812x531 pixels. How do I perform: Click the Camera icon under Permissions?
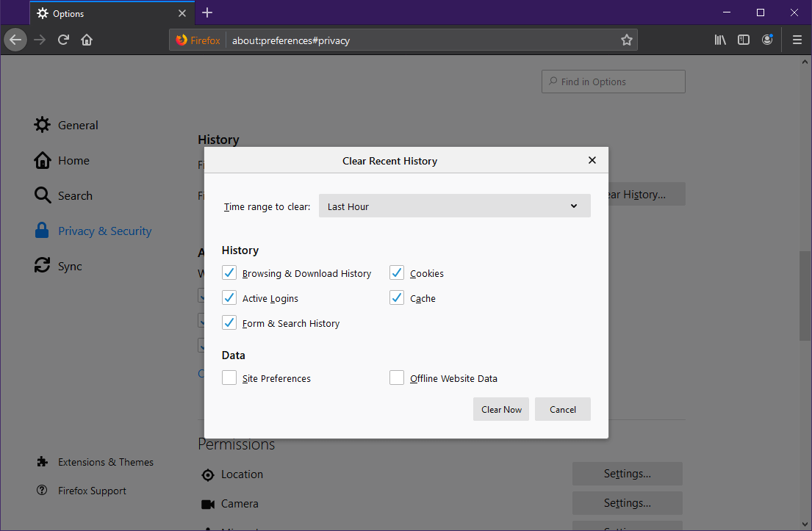click(x=208, y=504)
